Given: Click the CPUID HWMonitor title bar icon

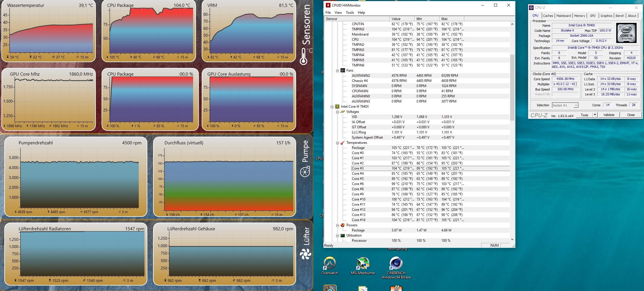Looking at the screenshot, I should point(328,5).
